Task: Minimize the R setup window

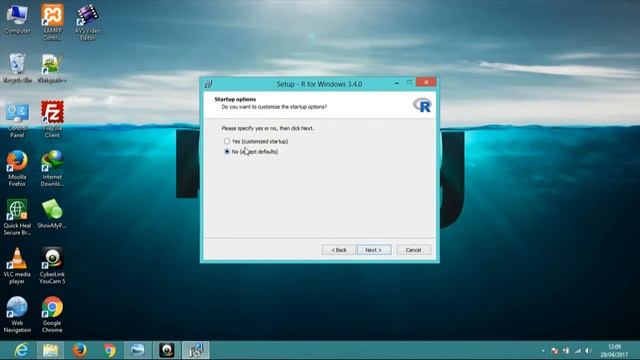Action: [397, 83]
